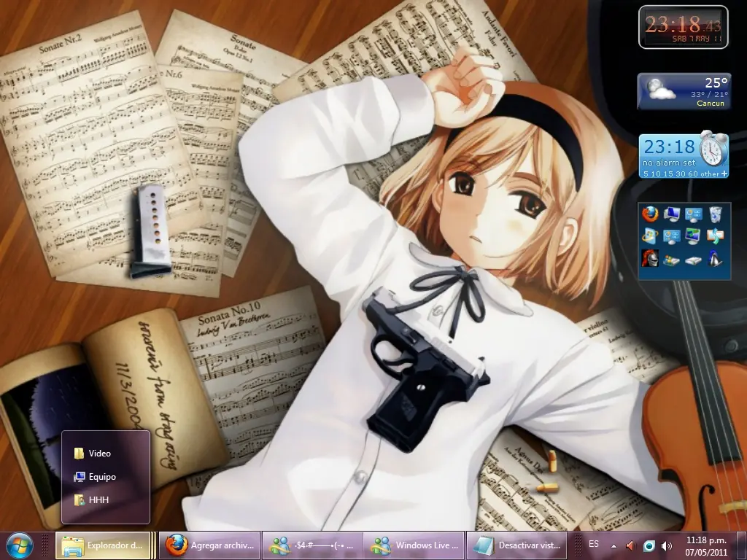
Task: Open the plain hard drive icon in the launcher
Action: (x=693, y=260)
